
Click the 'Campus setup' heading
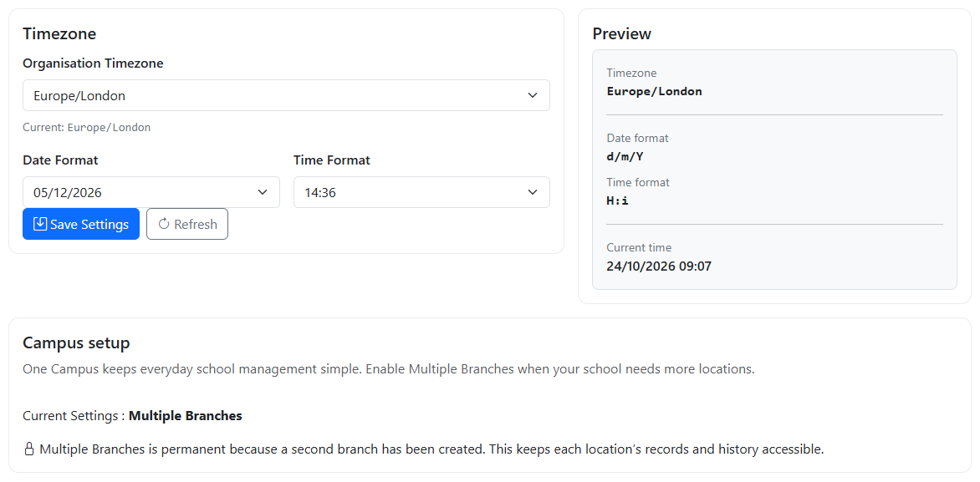coord(76,342)
